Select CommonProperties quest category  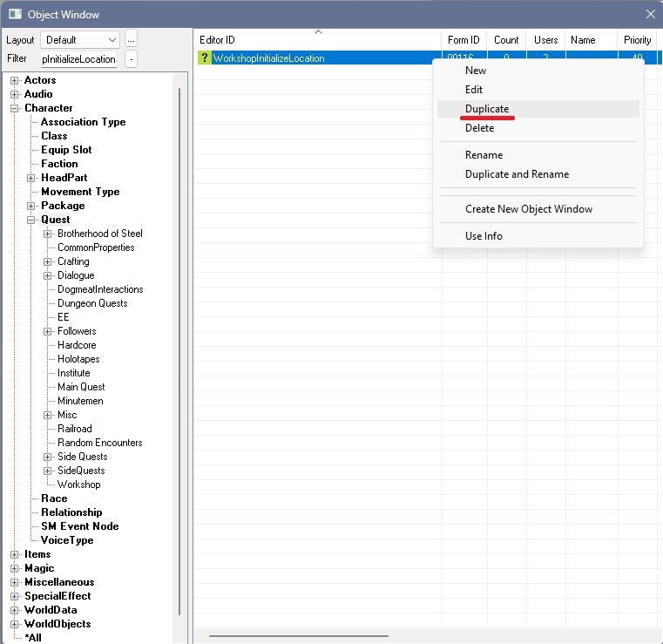(x=96, y=247)
